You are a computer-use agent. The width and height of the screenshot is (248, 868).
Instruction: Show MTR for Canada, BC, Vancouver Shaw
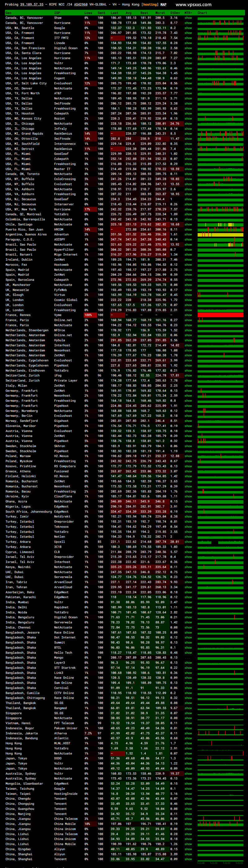188,18
